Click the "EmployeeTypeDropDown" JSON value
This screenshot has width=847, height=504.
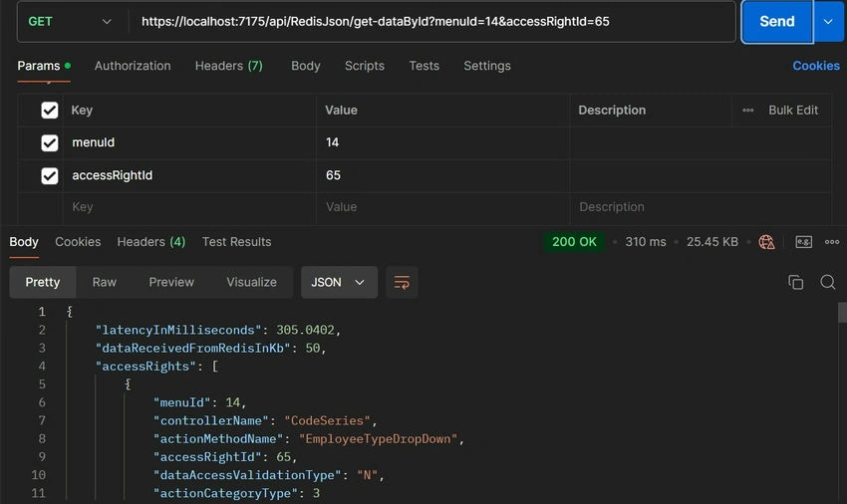[378, 438]
